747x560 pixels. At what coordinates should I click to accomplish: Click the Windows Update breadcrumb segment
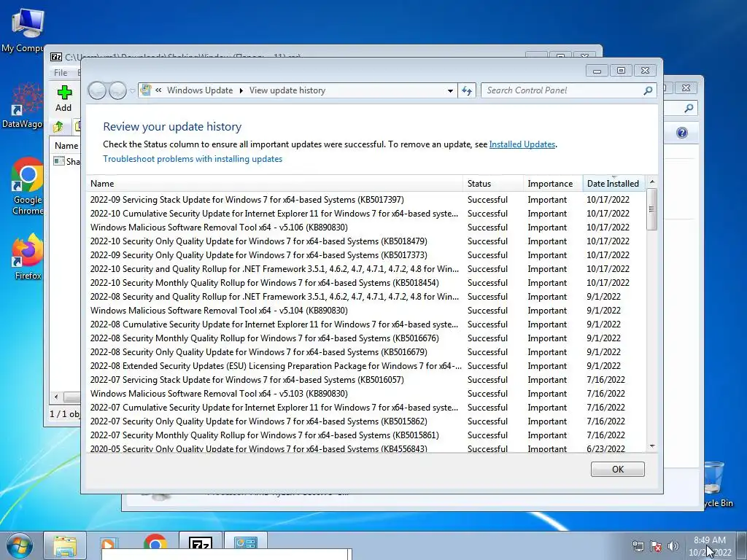click(200, 90)
